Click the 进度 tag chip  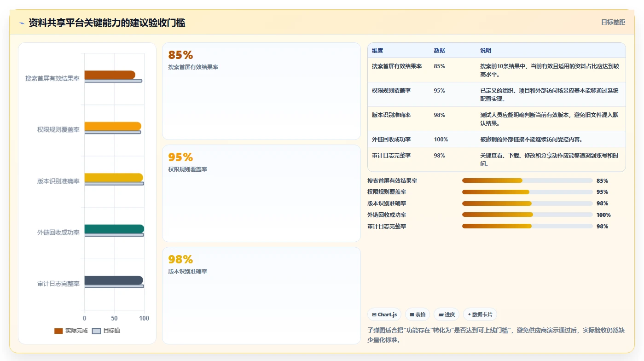pos(447,314)
